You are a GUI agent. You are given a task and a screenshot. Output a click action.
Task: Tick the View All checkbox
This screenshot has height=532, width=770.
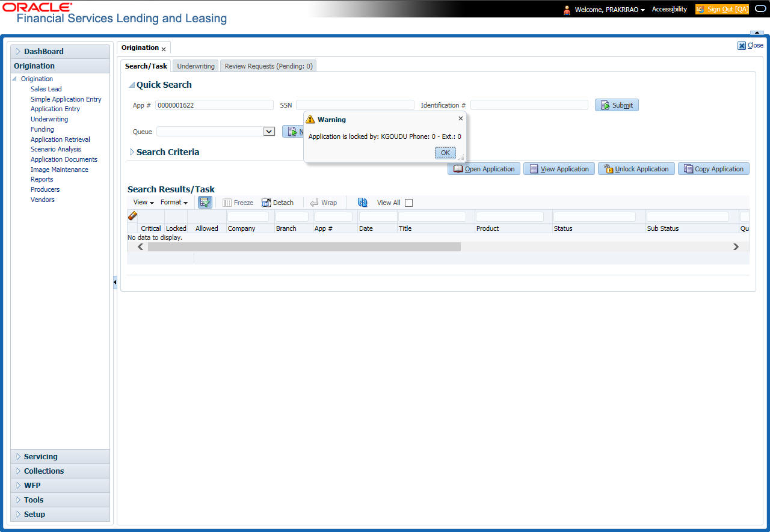409,203
